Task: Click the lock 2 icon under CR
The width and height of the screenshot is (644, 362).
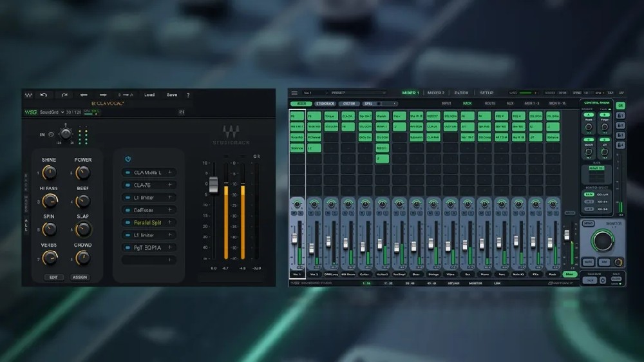Action: [x=621, y=126]
